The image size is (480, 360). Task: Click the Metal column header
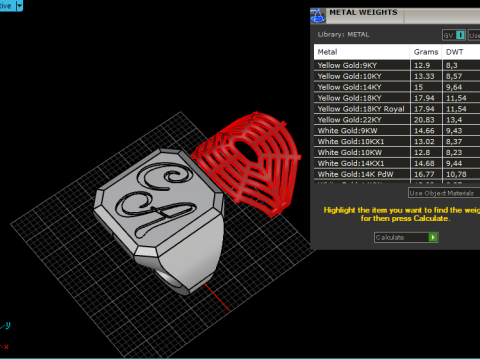tap(362, 52)
